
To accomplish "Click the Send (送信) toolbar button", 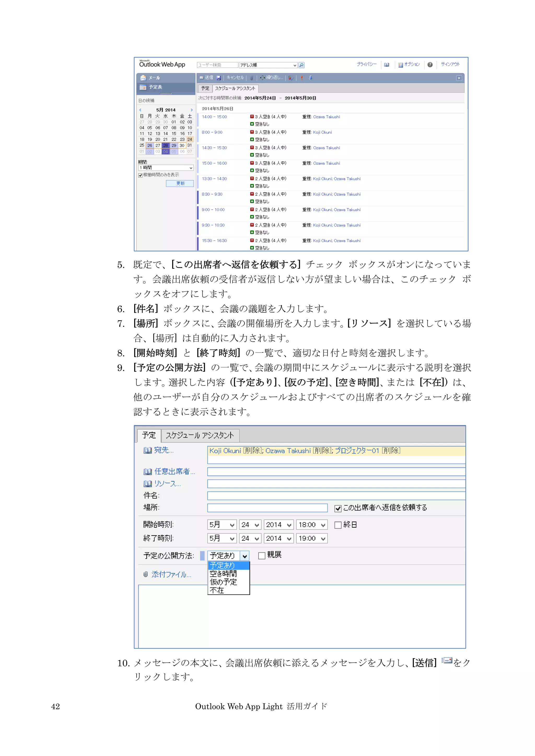I will pyautogui.click(x=207, y=78).
